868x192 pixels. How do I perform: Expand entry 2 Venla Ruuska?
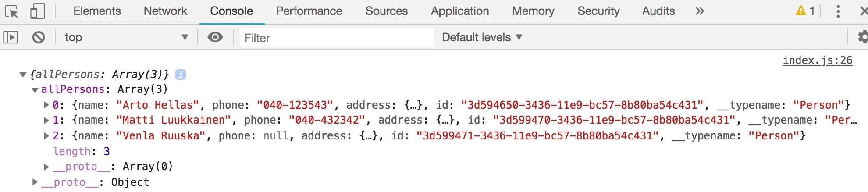click(46, 136)
